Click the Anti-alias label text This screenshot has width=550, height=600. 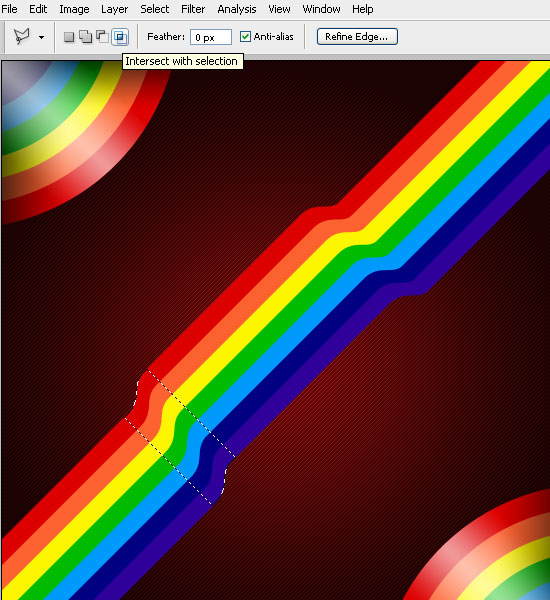[273, 37]
